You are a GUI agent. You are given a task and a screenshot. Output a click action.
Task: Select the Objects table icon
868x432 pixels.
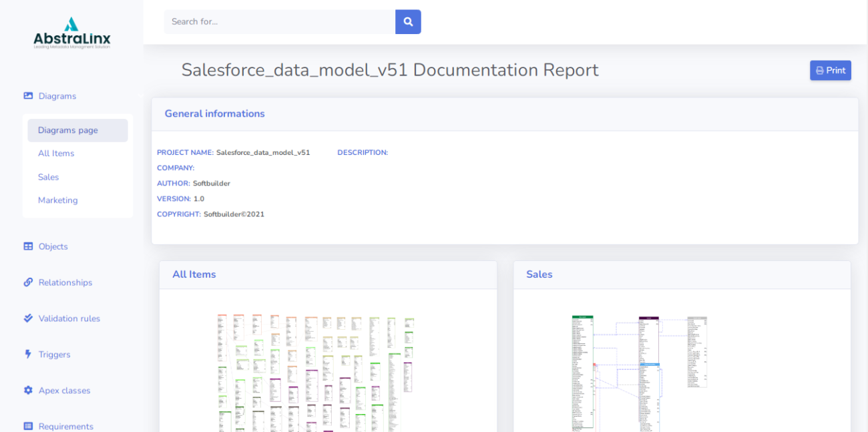[x=27, y=246]
